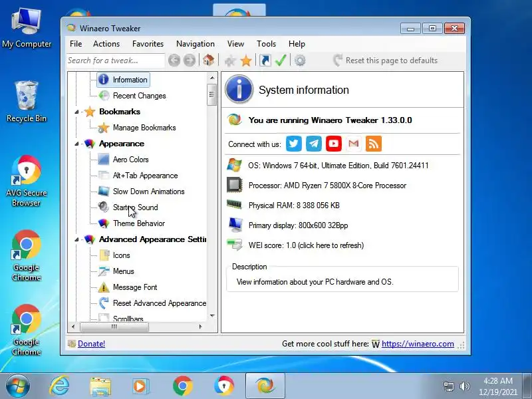This screenshot has height=399, width=532.
Task: Open the File menu
Action: point(76,44)
